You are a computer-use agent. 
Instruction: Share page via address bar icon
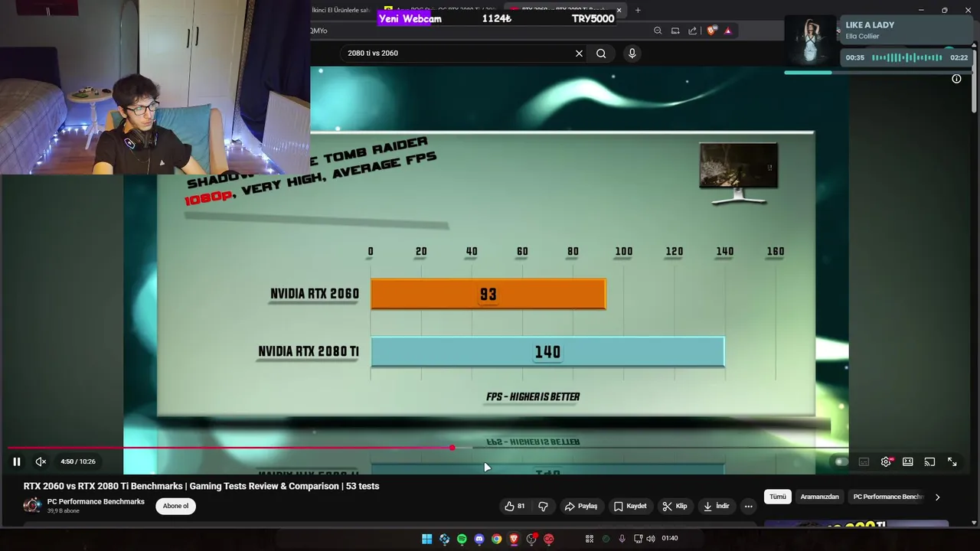(693, 31)
